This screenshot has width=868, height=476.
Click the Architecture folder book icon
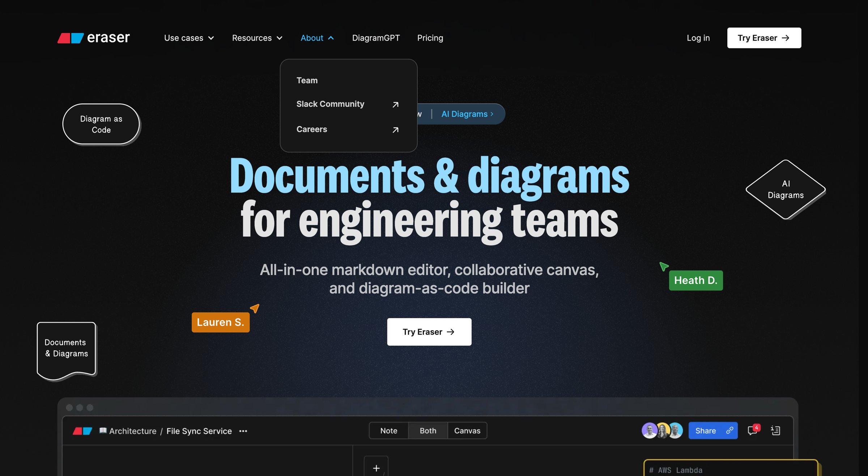(x=103, y=430)
